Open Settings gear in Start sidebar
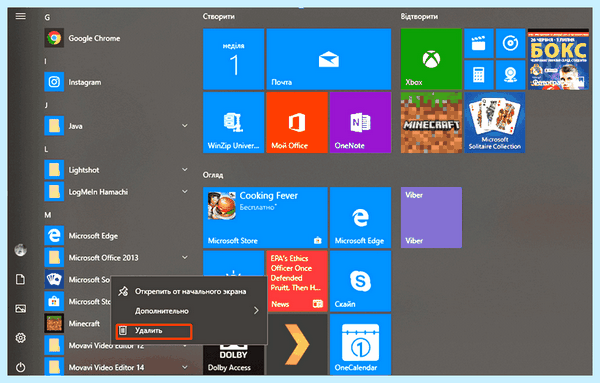This screenshot has width=600, height=383. tap(21, 338)
